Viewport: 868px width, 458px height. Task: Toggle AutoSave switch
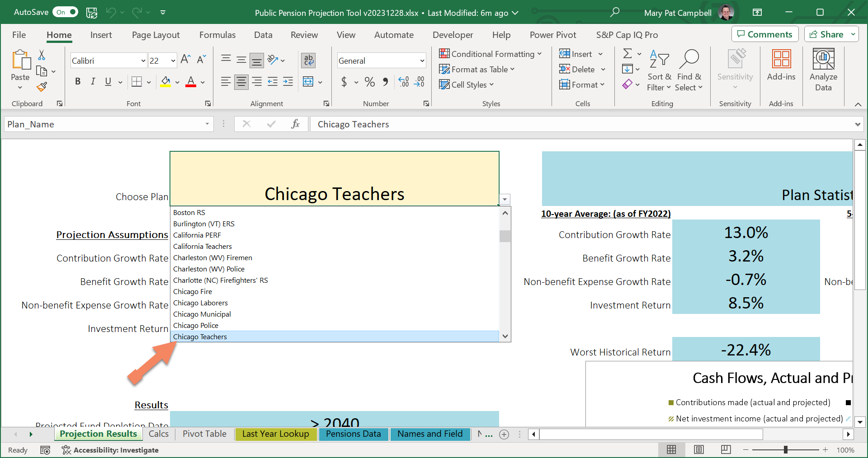[x=65, y=12]
